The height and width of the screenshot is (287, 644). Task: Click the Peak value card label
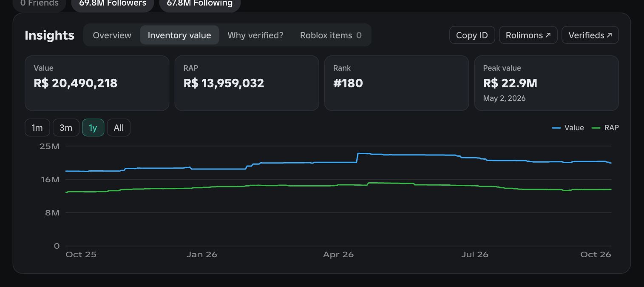coord(502,68)
